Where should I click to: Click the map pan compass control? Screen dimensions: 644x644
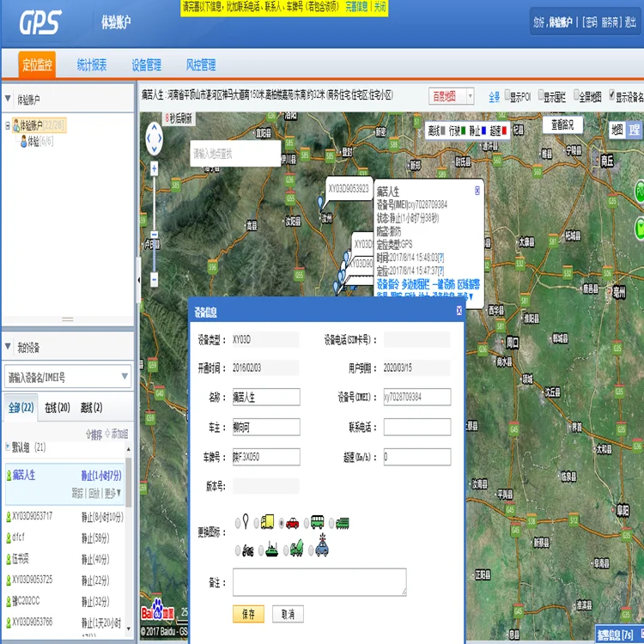pyautogui.click(x=155, y=138)
